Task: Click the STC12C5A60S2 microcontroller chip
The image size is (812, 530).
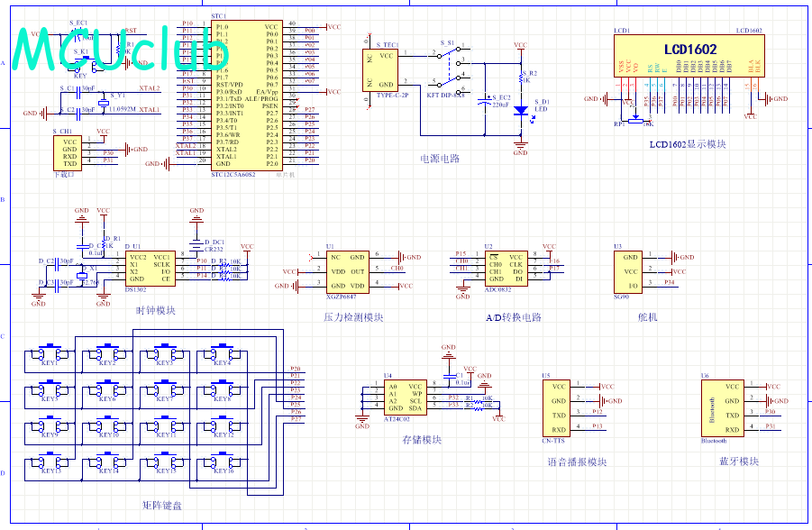Action: click(245, 96)
